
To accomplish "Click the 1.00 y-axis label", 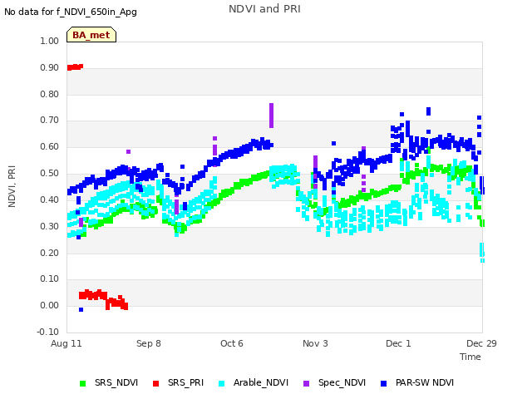I will tap(50, 41).
